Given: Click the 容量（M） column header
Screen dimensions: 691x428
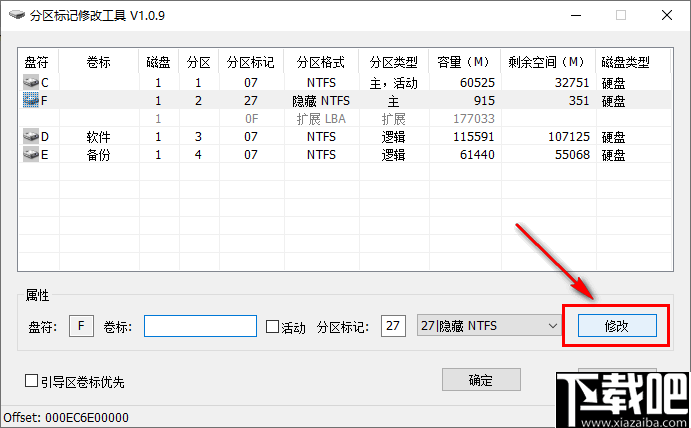Looking at the screenshot, I should 465,62.
